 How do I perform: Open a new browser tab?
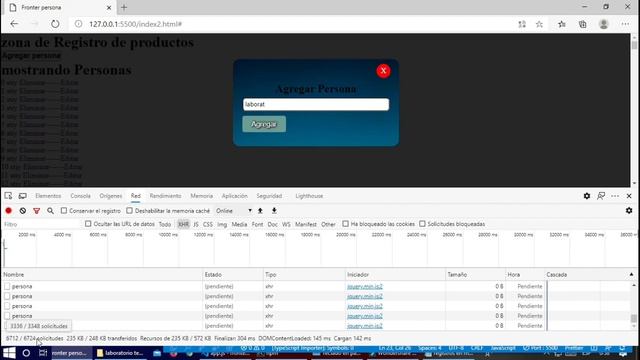point(124,7)
